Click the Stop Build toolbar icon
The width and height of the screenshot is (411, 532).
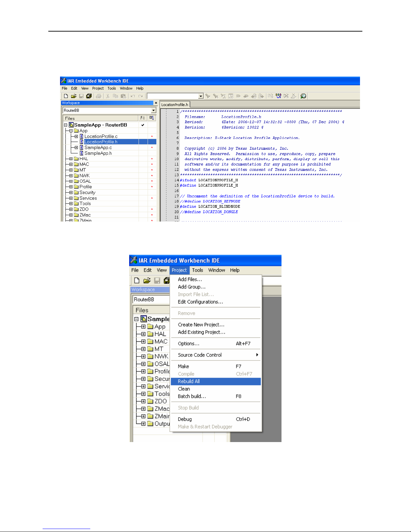click(286, 96)
